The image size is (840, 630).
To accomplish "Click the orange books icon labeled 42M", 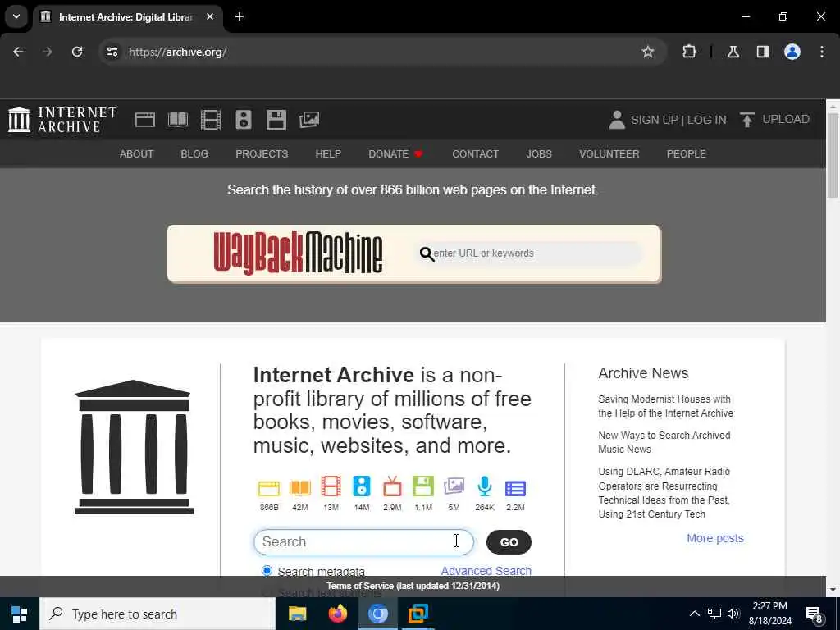I will pos(300,488).
